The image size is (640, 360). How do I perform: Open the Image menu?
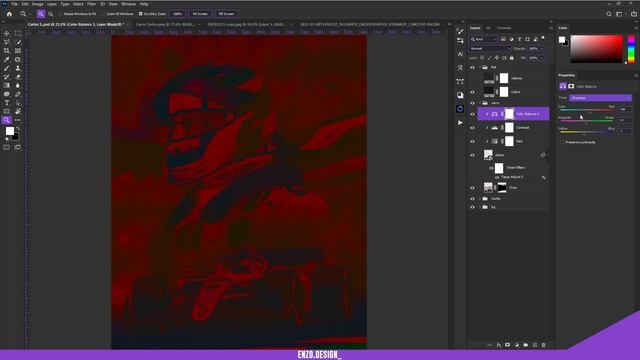tap(38, 4)
